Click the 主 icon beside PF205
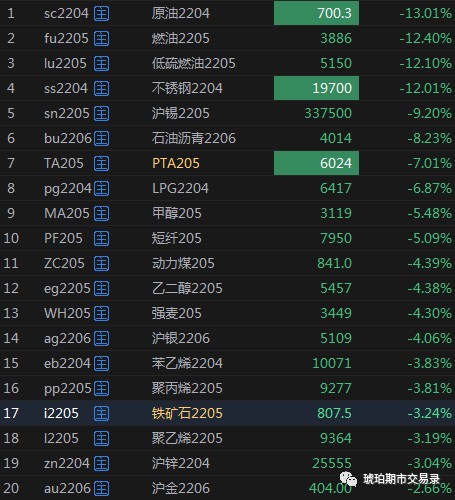 [x=101, y=239]
